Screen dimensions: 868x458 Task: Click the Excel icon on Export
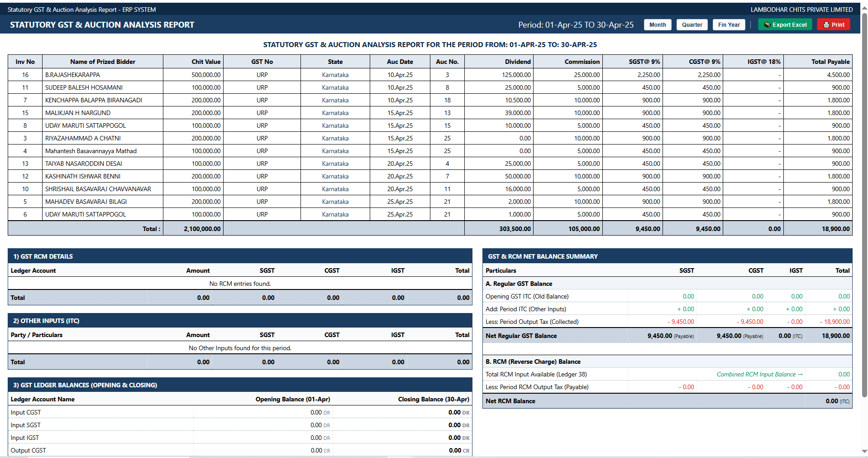pos(767,25)
